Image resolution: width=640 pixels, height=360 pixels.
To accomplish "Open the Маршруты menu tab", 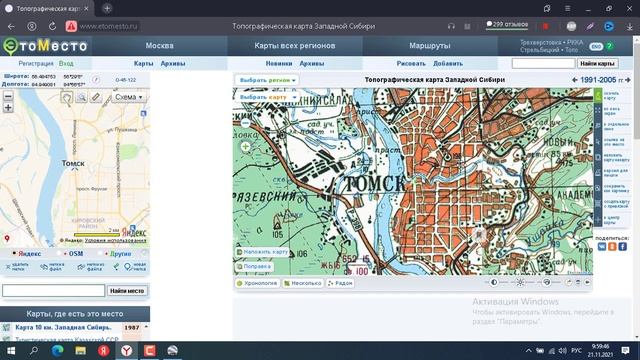I will click(x=430, y=46).
